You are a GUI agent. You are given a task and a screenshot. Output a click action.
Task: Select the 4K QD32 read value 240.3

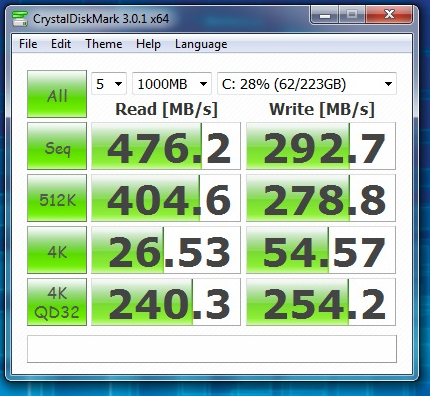[166, 302]
